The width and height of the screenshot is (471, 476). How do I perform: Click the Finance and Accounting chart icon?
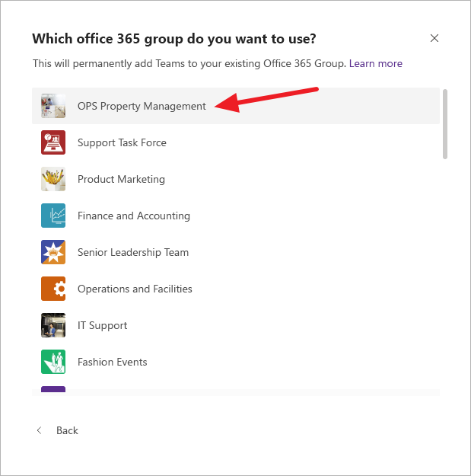pyautogui.click(x=53, y=216)
